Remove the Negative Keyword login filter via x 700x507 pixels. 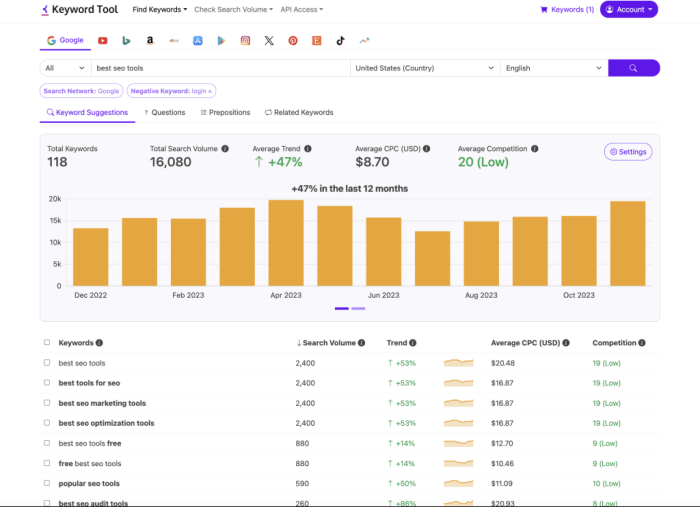(x=210, y=91)
